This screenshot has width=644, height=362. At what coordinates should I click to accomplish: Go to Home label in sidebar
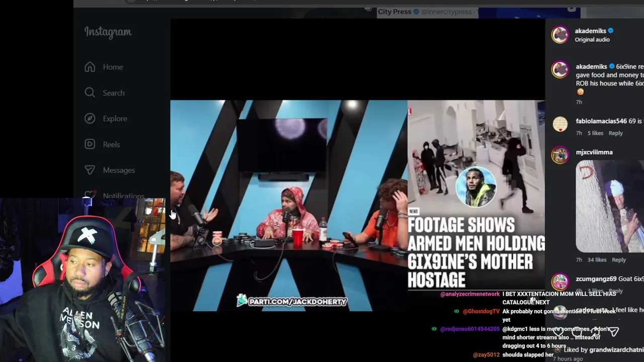click(113, 67)
